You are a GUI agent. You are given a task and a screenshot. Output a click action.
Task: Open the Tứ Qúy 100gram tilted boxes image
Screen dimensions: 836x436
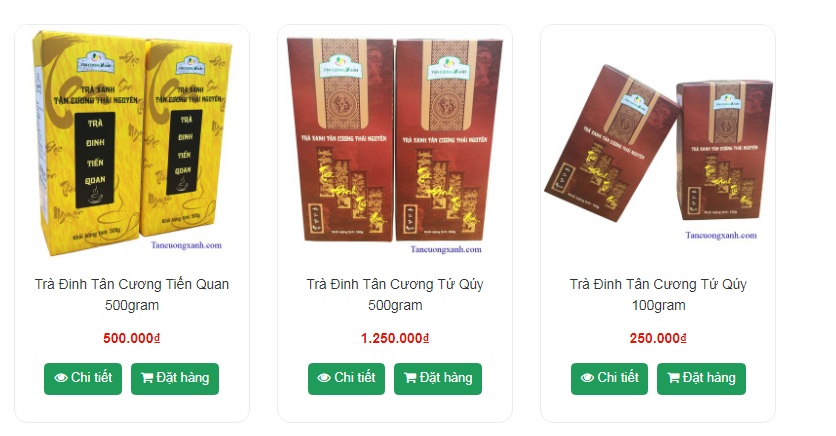658,152
